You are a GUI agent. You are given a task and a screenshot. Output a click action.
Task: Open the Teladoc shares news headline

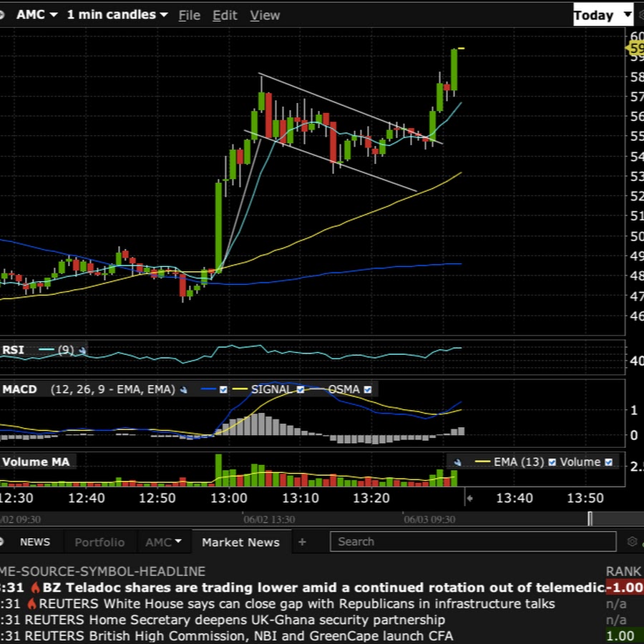pos(322,587)
